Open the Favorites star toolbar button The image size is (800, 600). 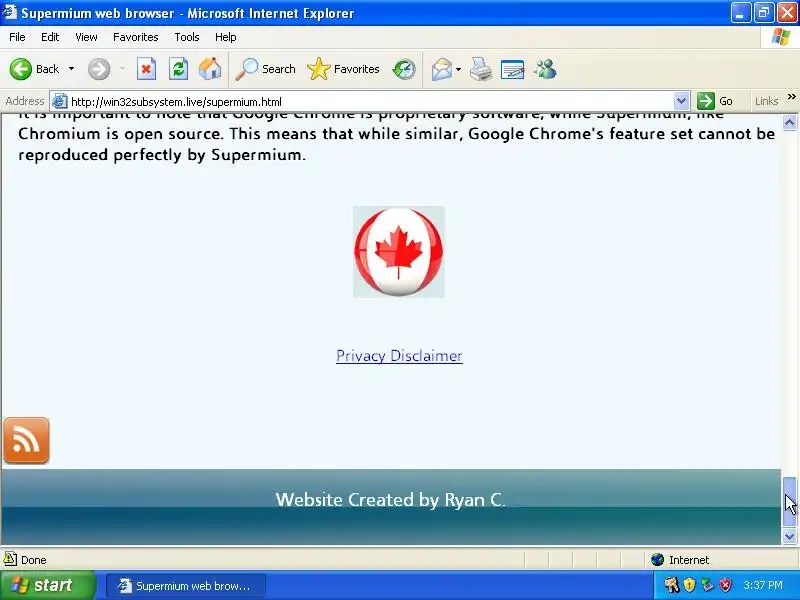point(343,69)
